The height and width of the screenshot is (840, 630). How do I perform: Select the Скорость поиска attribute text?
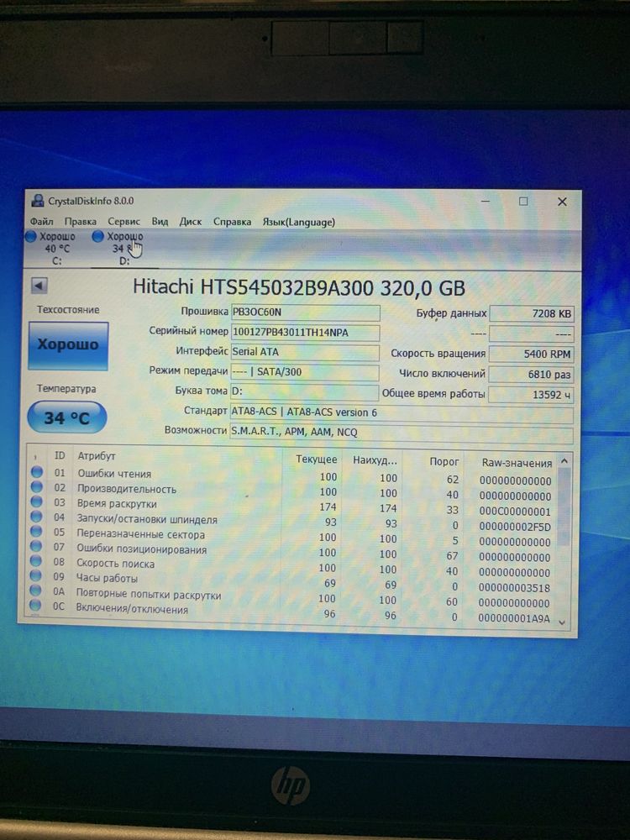click(115, 564)
